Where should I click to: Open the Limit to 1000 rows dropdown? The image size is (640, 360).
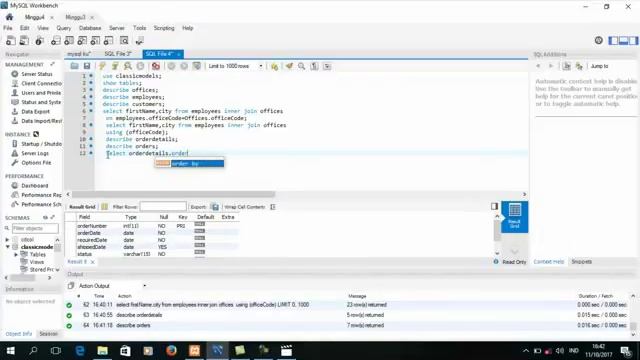[235, 66]
